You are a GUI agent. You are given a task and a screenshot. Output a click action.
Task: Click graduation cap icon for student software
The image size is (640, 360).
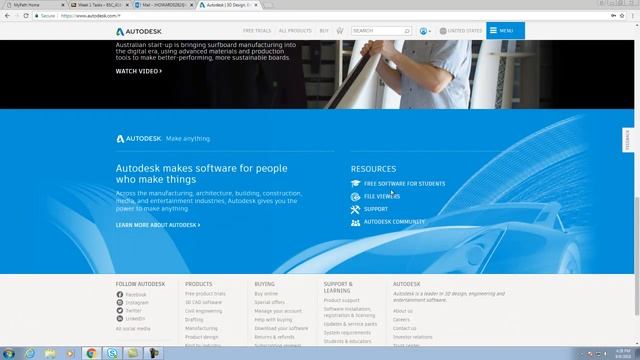click(356, 184)
